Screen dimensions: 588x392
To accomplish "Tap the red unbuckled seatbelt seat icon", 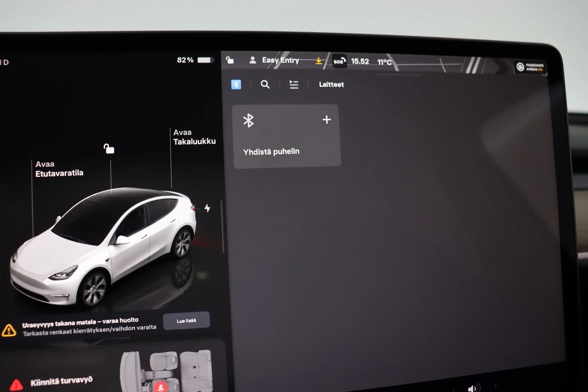I will 161,387.
